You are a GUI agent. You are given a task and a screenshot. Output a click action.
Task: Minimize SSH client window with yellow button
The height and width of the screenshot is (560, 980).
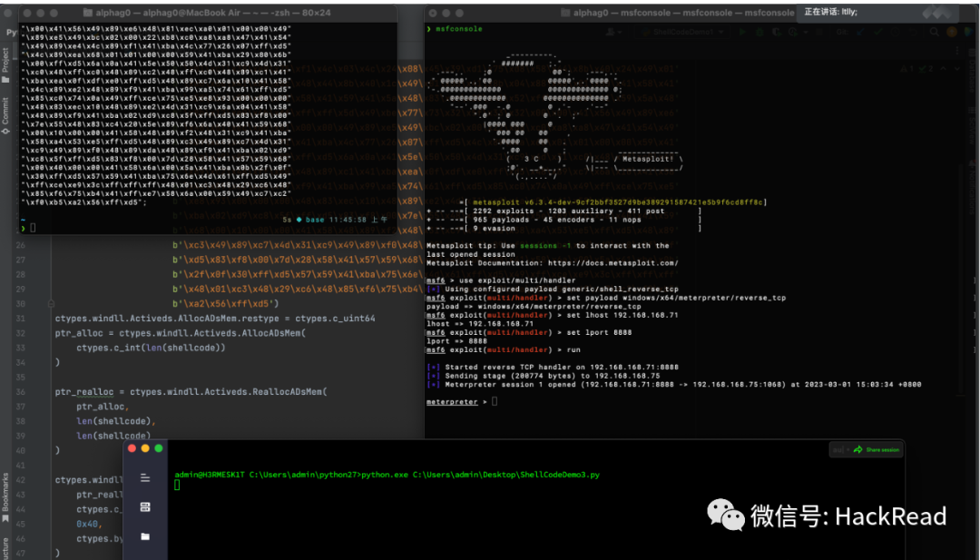coord(145,448)
